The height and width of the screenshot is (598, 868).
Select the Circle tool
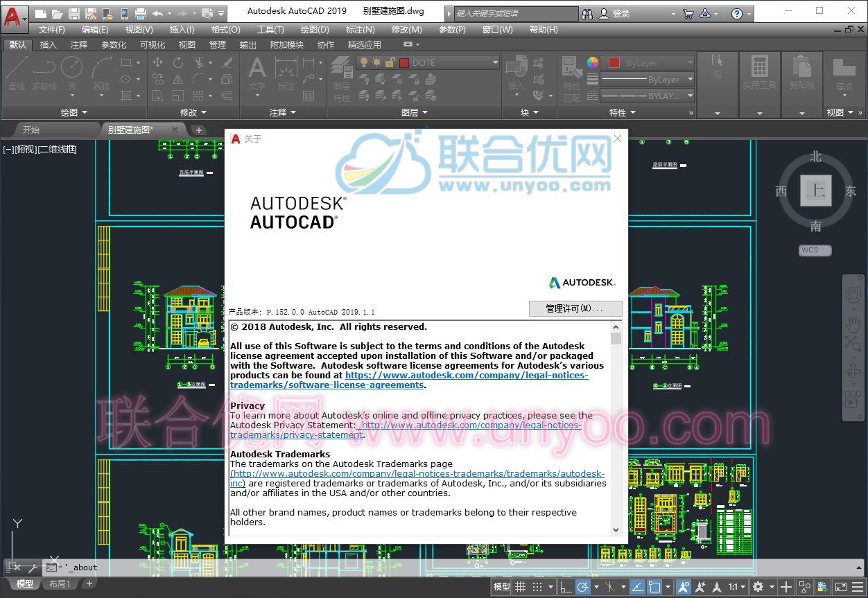pos(71,73)
